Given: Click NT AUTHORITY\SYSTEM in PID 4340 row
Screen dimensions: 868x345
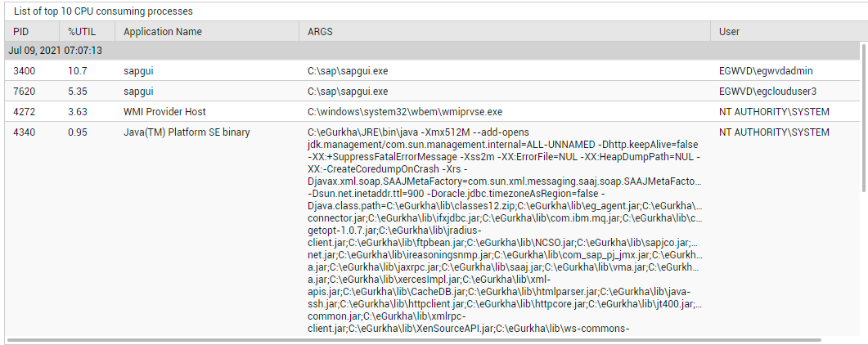Looking at the screenshot, I should [x=774, y=132].
